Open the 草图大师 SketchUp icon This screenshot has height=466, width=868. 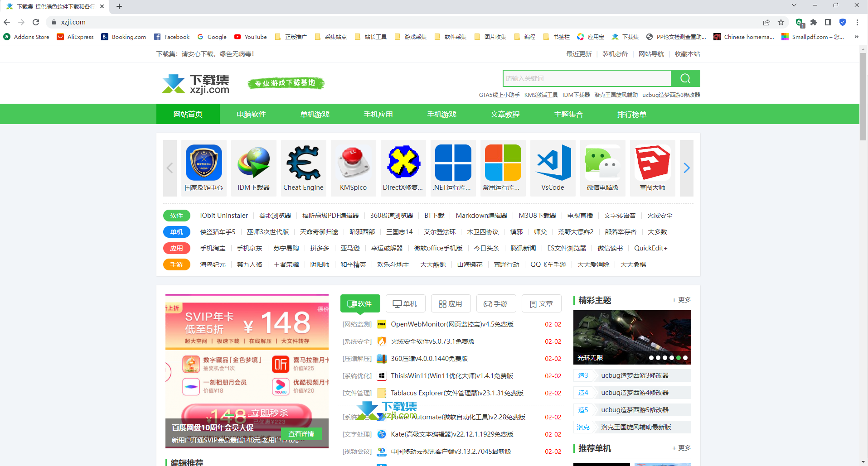(652, 163)
